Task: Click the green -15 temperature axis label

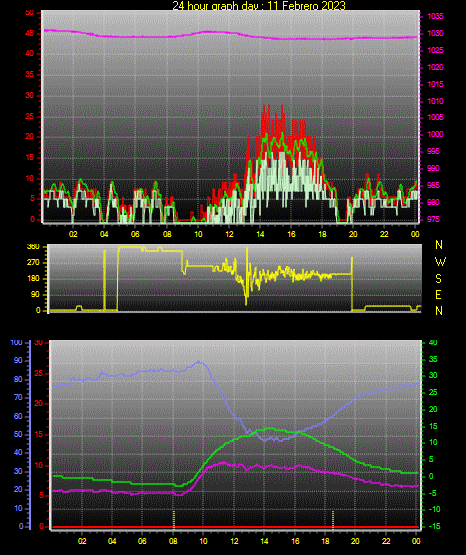Action: click(434, 526)
